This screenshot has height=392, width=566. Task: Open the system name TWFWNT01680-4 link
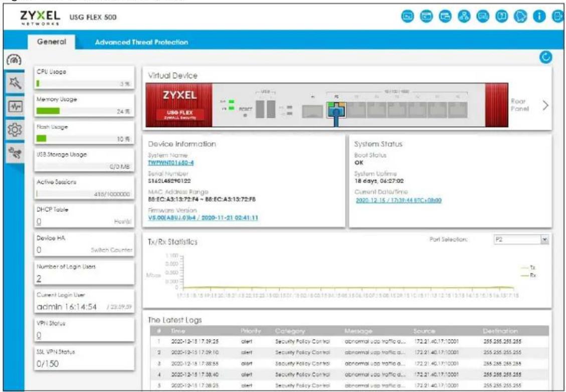pyautogui.click(x=171, y=163)
